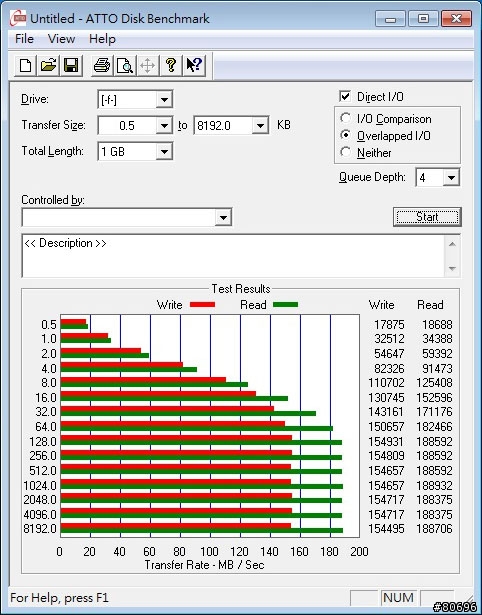482x615 pixels.
Task: Open the Total Length dropdown
Action: tap(164, 151)
